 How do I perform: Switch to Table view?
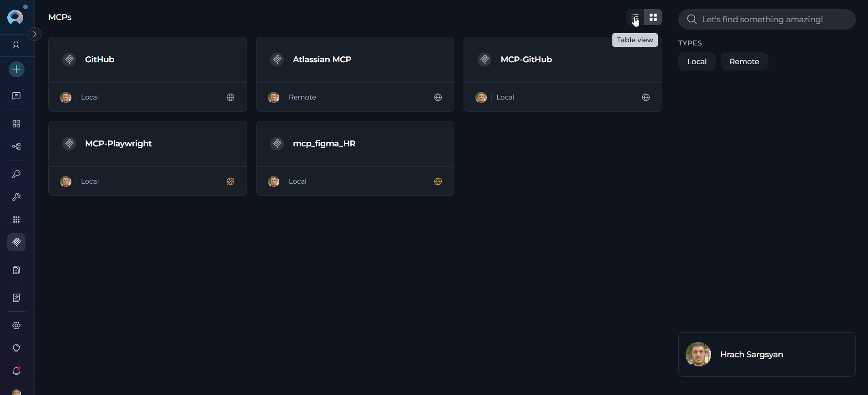(635, 17)
